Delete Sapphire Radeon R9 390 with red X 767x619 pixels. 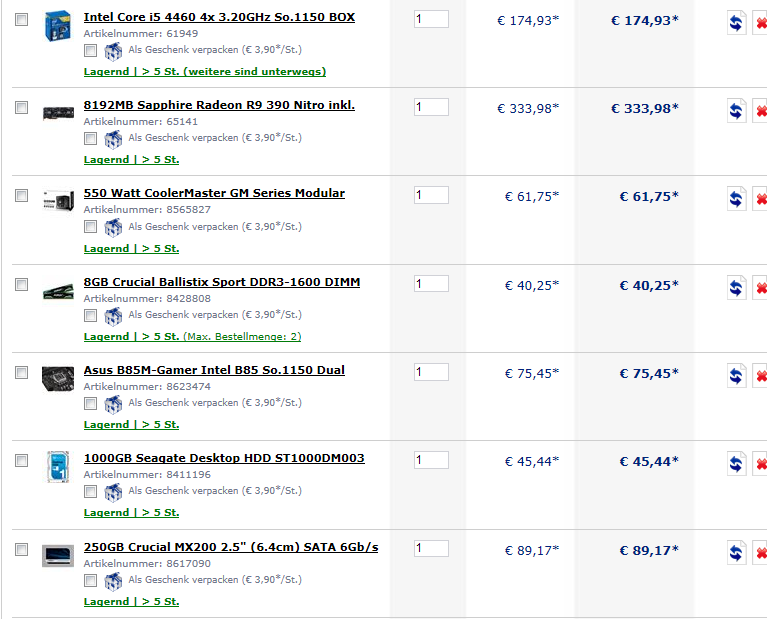(x=760, y=111)
